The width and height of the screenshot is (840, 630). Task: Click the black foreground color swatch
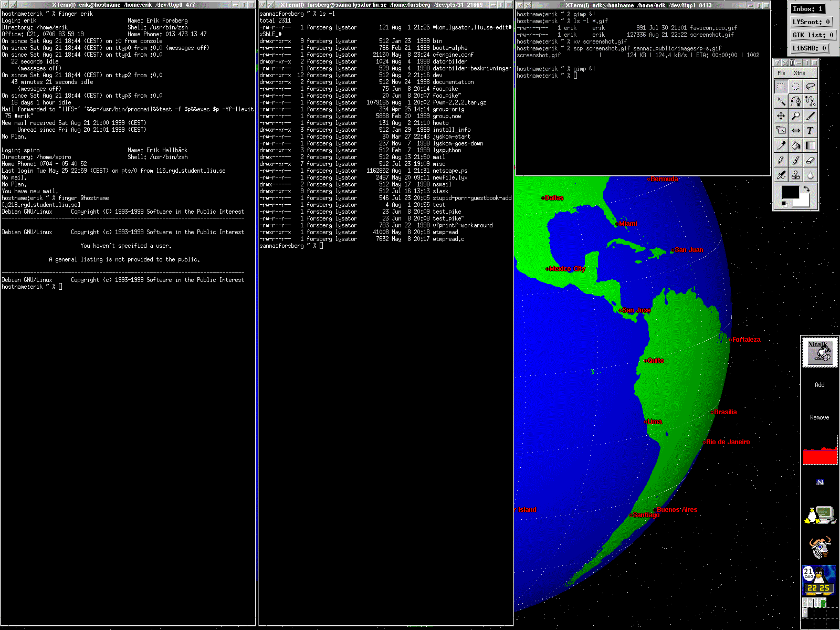pos(789,193)
